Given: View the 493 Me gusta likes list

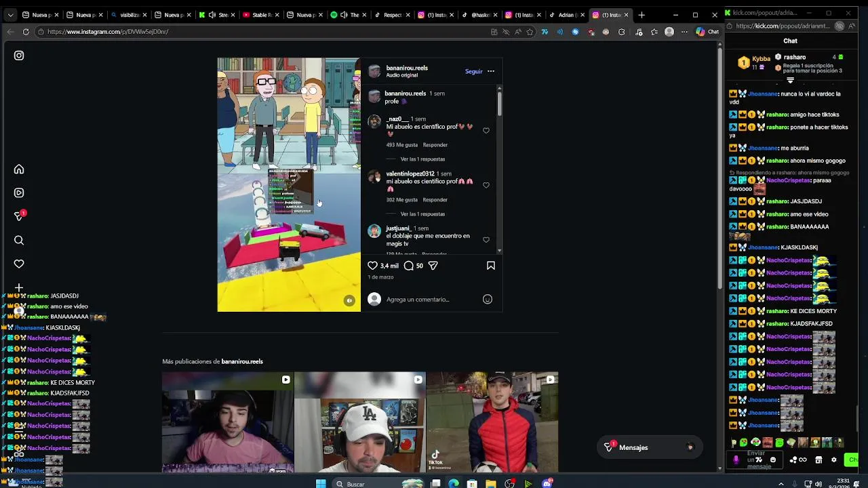Looking at the screenshot, I should 402,144.
